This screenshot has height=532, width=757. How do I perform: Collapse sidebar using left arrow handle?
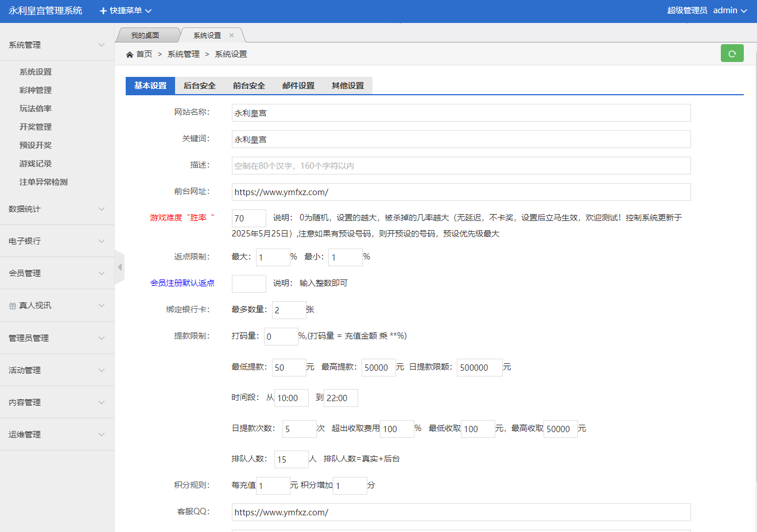point(119,267)
